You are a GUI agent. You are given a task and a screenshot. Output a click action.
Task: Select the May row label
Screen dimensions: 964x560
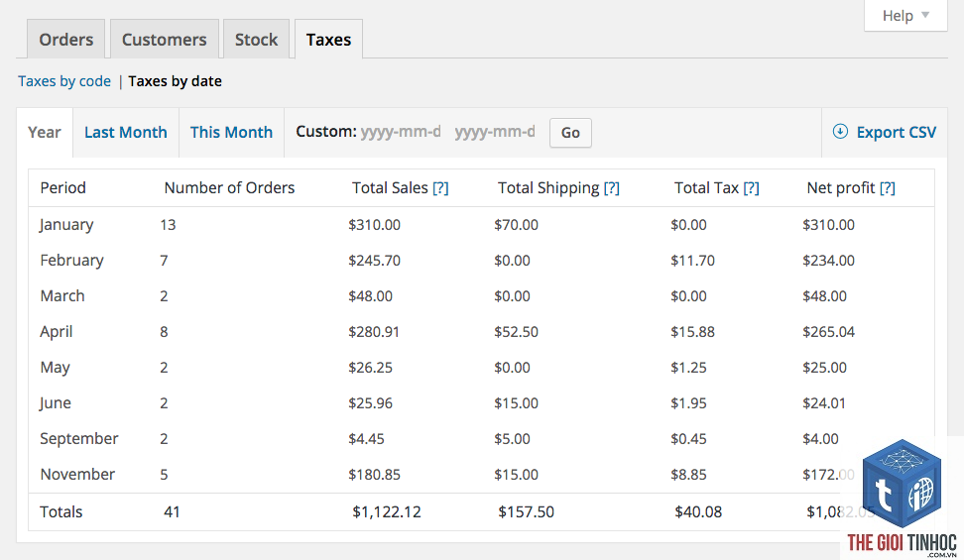pyautogui.click(x=55, y=368)
